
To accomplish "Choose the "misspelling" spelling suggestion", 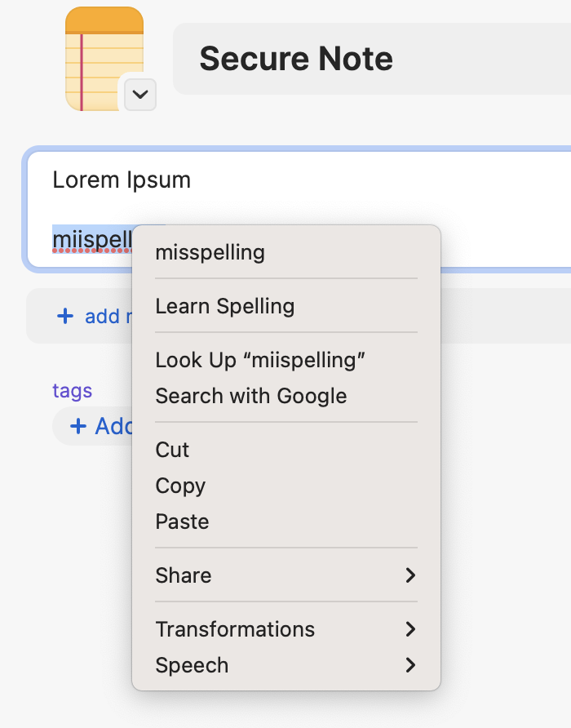I will click(x=210, y=252).
